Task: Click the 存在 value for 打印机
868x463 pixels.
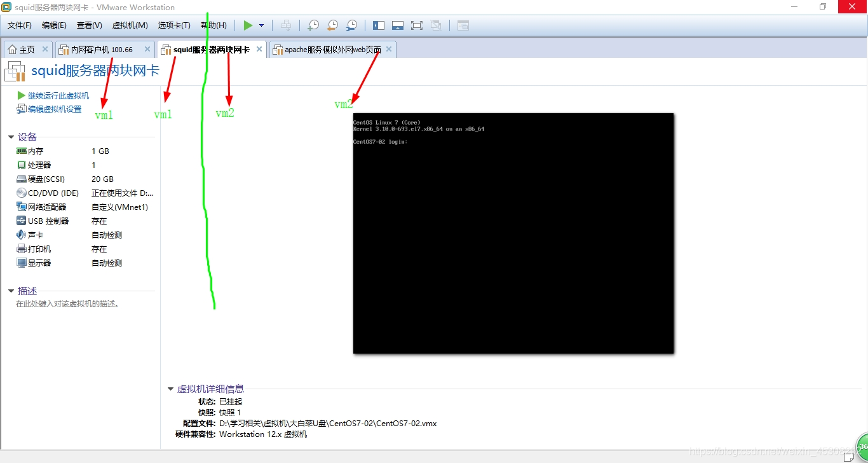Action: click(x=99, y=249)
